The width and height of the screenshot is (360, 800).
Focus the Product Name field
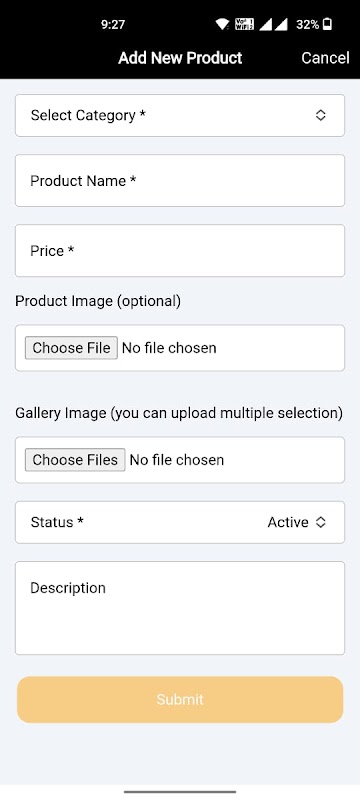pos(180,181)
